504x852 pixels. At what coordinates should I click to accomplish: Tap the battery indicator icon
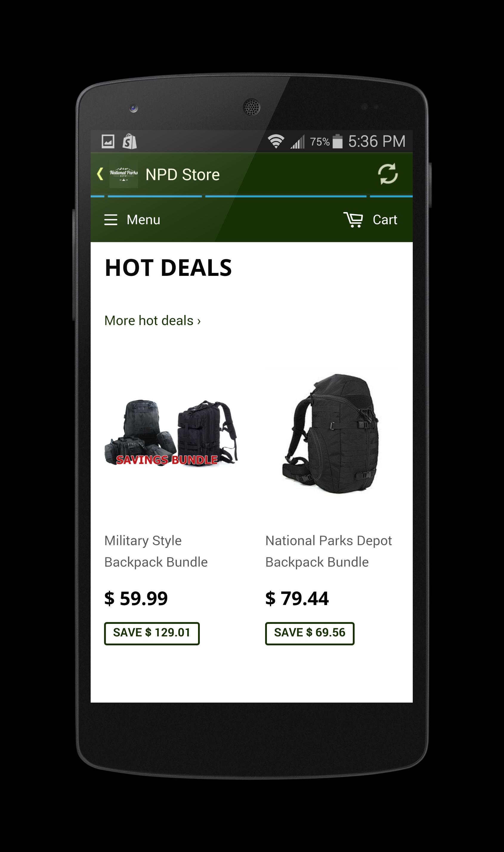pyautogui.click(x=337, y=141)
